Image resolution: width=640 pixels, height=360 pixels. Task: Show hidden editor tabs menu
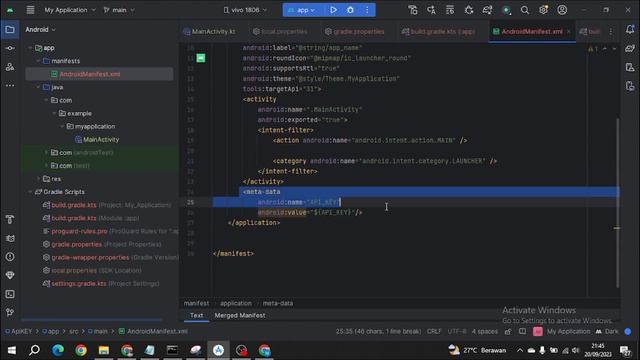(x=611, y=31)
